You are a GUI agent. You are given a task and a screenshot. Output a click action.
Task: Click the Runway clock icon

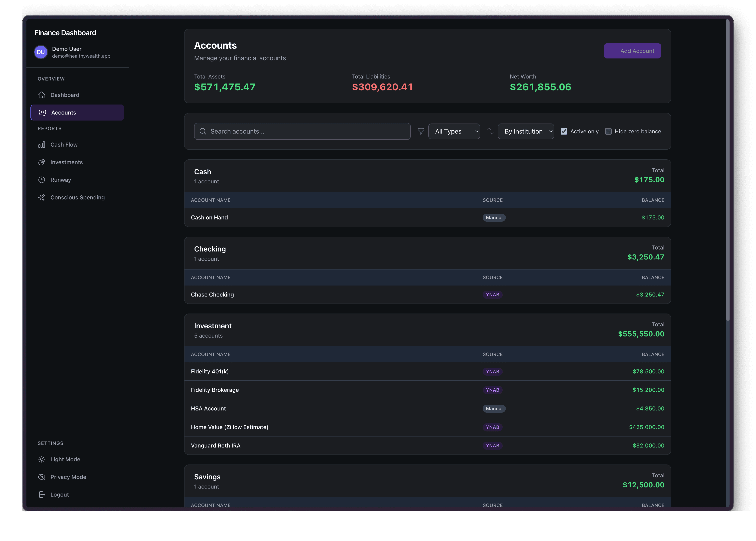[x=42, y=180]
